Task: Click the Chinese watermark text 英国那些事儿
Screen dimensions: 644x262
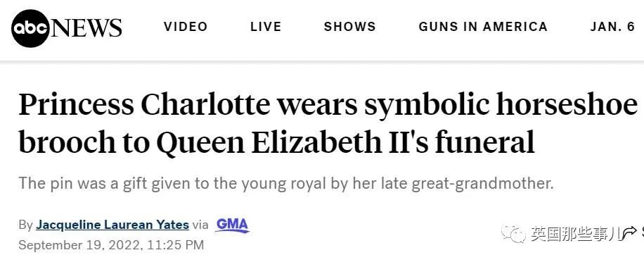Action: tap(575, 233)
